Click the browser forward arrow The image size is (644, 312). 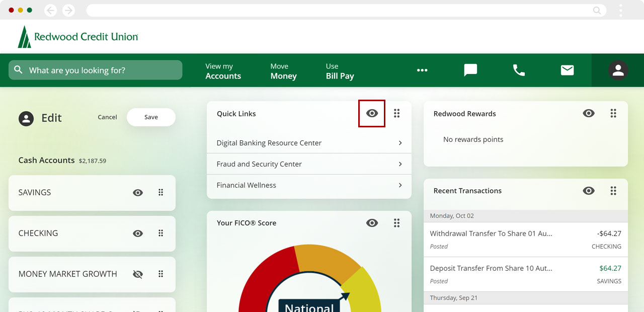(68, 10)
